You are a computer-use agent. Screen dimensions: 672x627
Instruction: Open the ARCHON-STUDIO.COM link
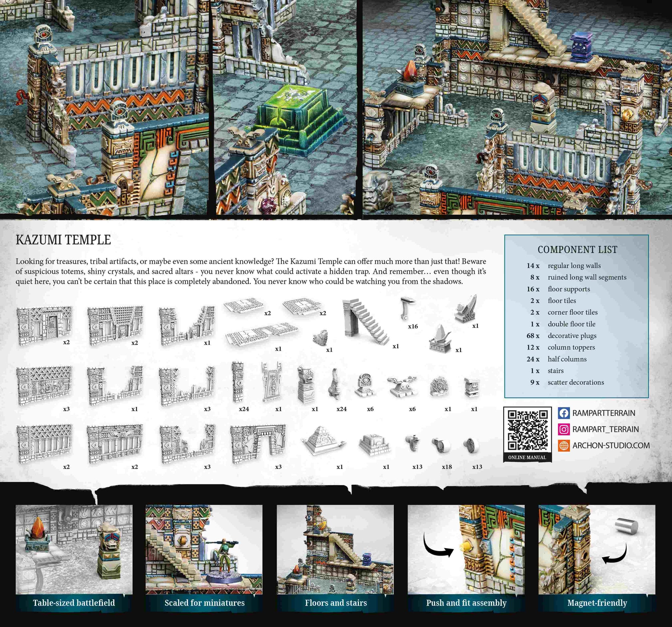(611, 445)
